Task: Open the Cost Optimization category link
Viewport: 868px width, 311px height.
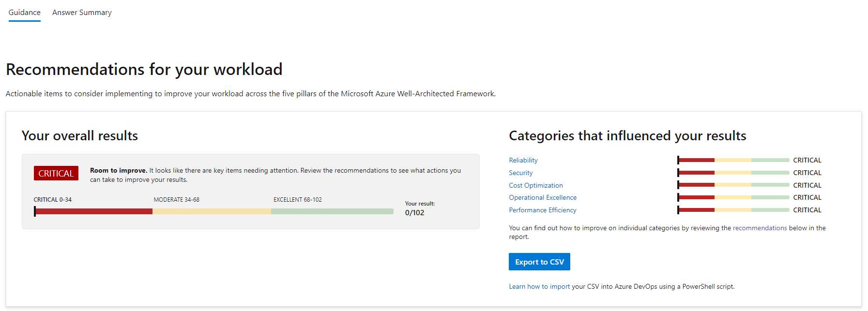Action: click(x=535, y=185)
